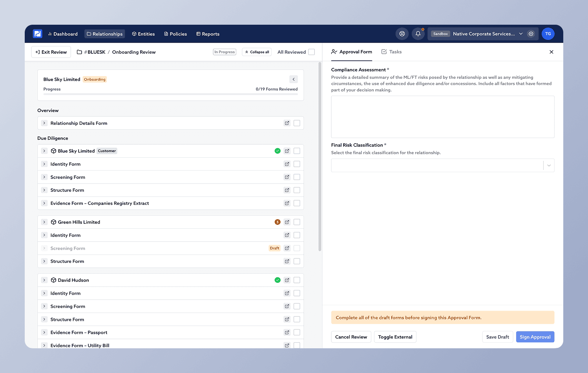Image resolution: width=588 pixels, height=373 pixels.
Task: Click the David Hudson cube entity icon
Action: tap(53, 280)
